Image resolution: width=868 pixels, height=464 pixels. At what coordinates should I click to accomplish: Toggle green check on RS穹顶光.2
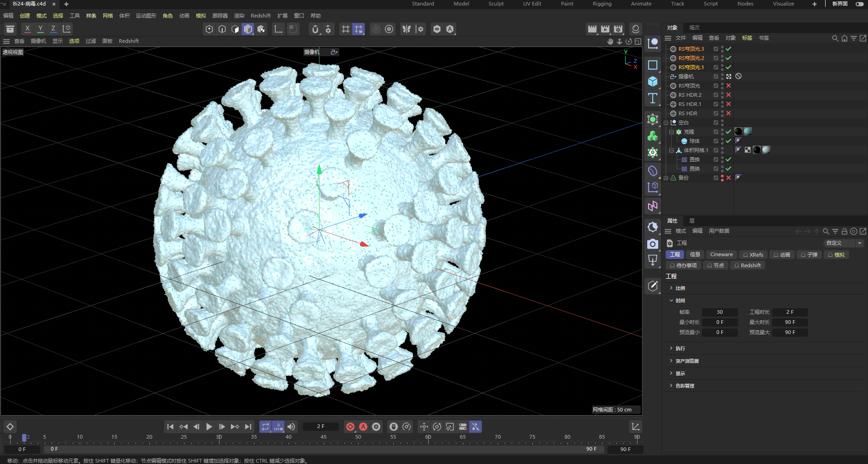click(728, 58)
